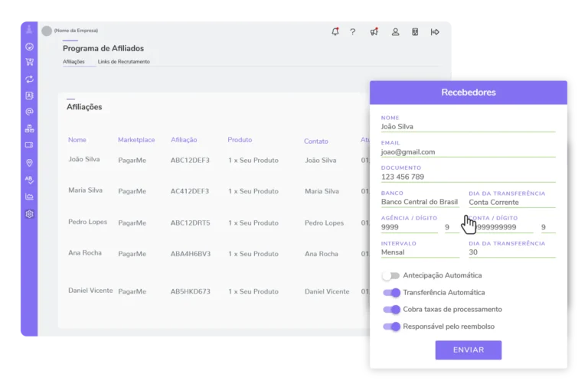Toggle Responsável pelo reembolso switch
The height and width of the screenshot is (390, 588).
click(391, 327)
